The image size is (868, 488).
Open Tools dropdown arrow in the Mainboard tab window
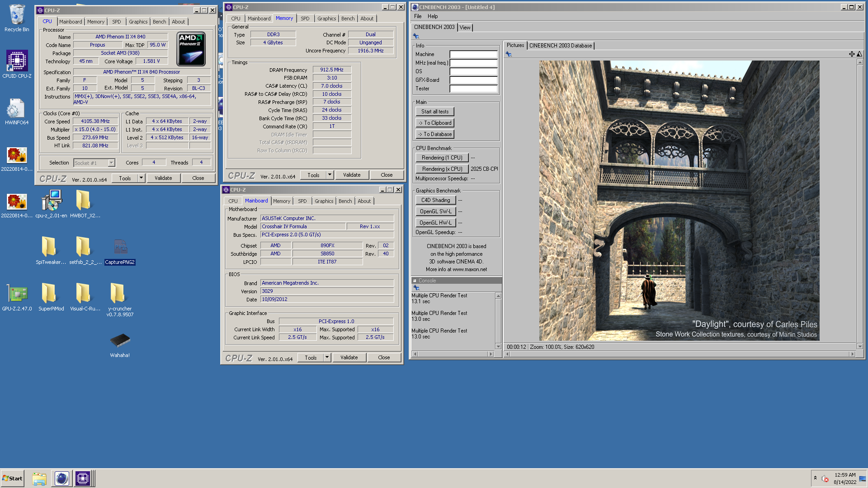coord(327,357)
